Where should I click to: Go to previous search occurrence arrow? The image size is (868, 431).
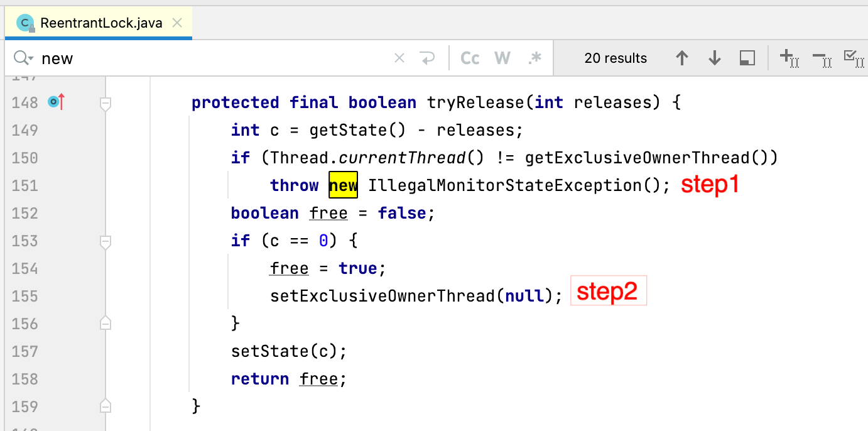[682, 58]
